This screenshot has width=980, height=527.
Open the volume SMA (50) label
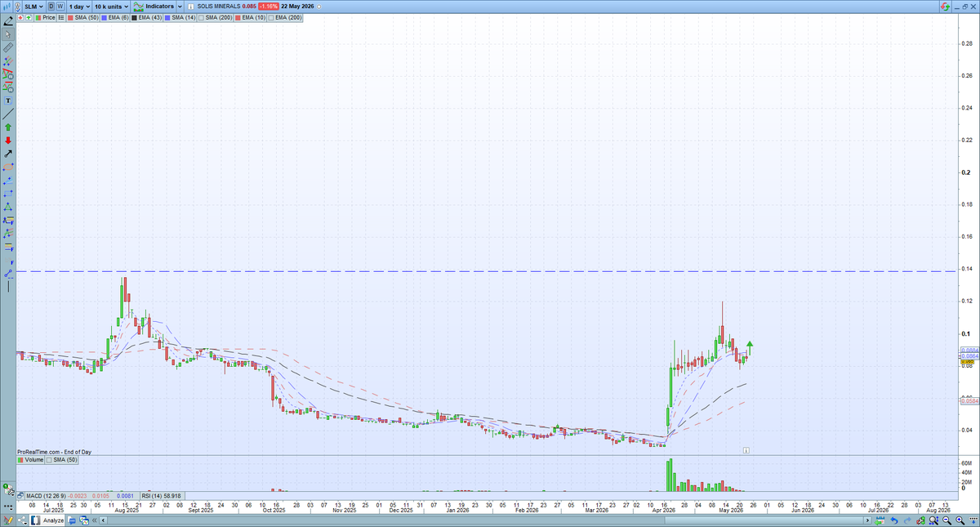(60, 460)
